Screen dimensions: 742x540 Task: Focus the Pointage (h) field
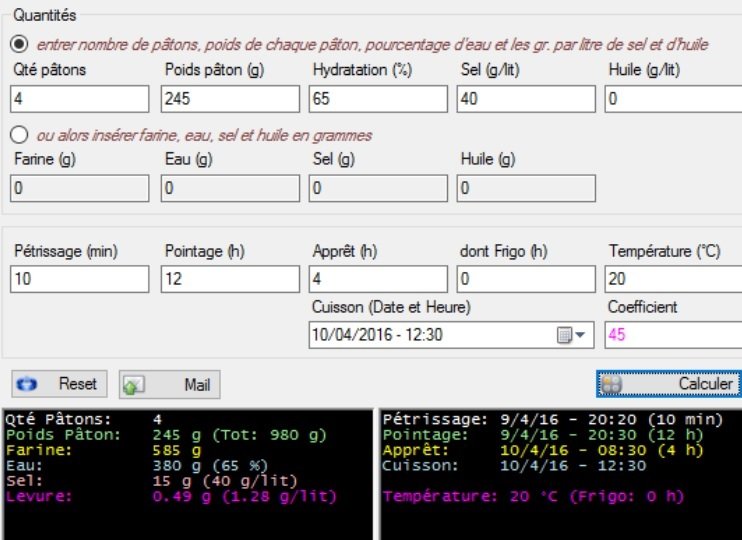tap(230, 279)
